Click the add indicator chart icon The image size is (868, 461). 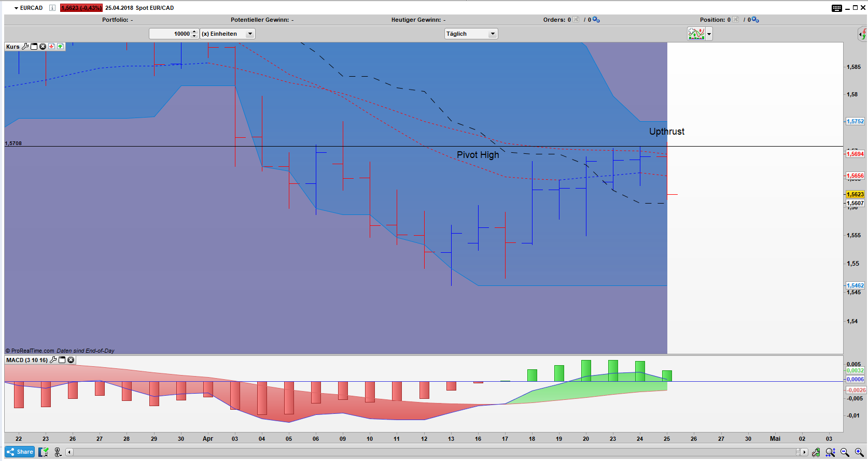696,34
